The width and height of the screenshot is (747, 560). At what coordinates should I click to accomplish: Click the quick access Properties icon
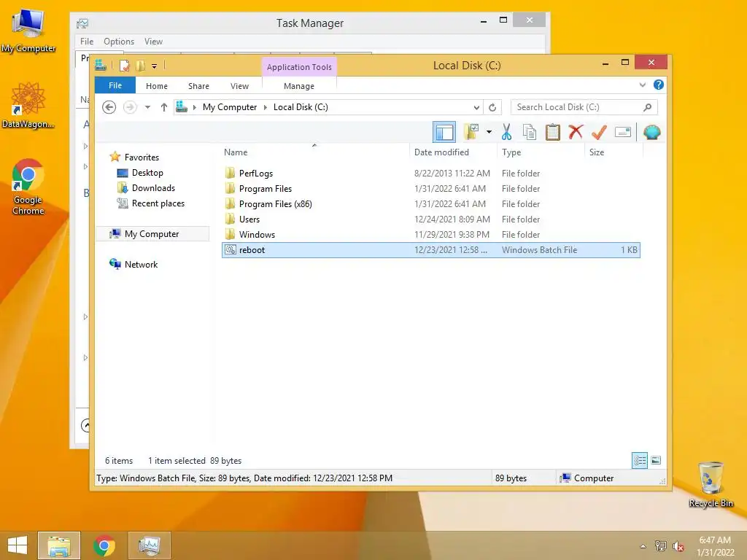[x=124, y=66]
